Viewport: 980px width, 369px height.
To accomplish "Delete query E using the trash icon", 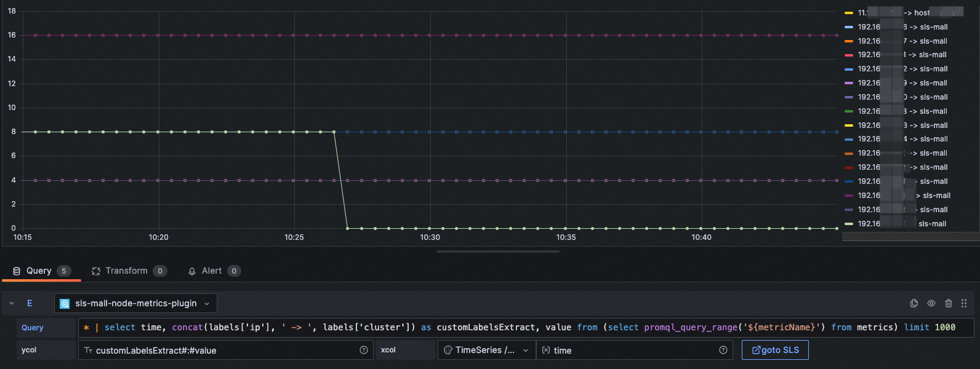I will pos(949,303).
